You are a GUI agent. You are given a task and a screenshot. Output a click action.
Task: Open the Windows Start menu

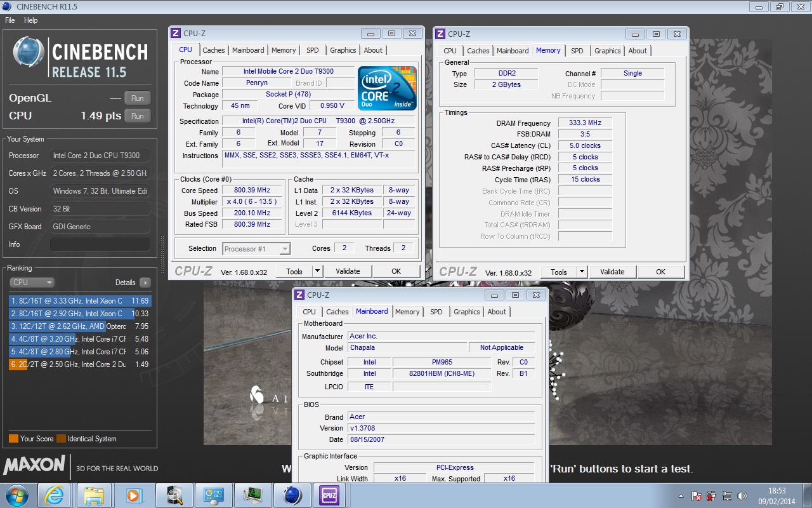point(17,495)
